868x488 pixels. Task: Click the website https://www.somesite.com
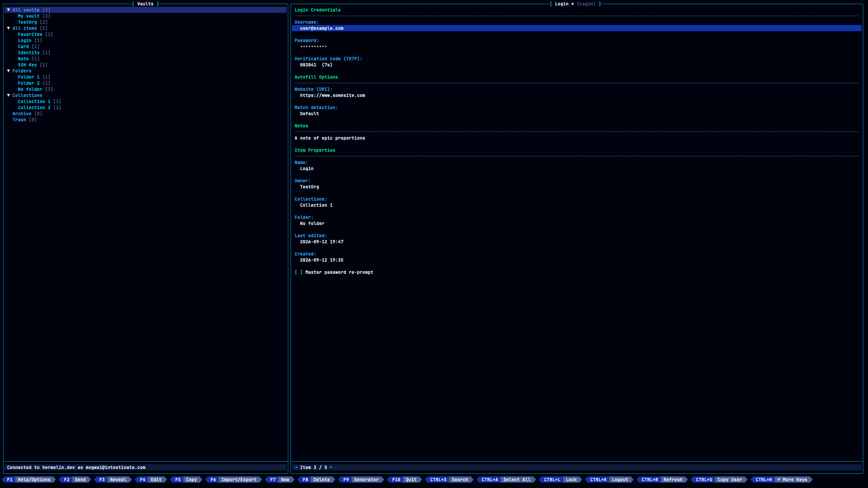pos(333,96)
